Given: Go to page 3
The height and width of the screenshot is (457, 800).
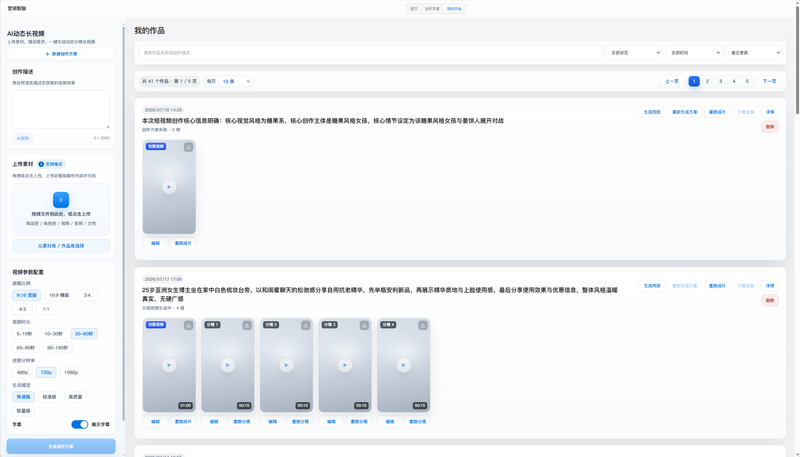Looking at the screenshot, I should [x=720, y=81].
